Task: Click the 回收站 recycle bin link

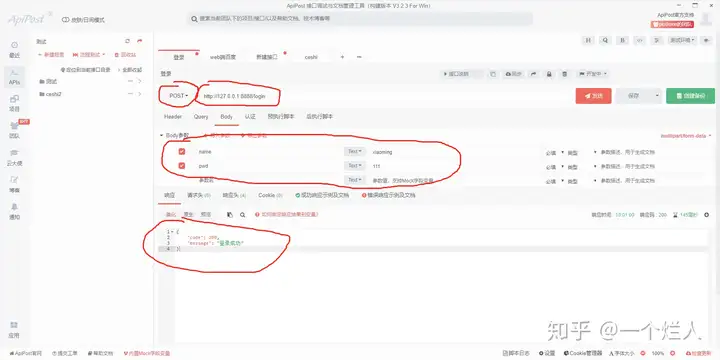Action: coord(125,55)
